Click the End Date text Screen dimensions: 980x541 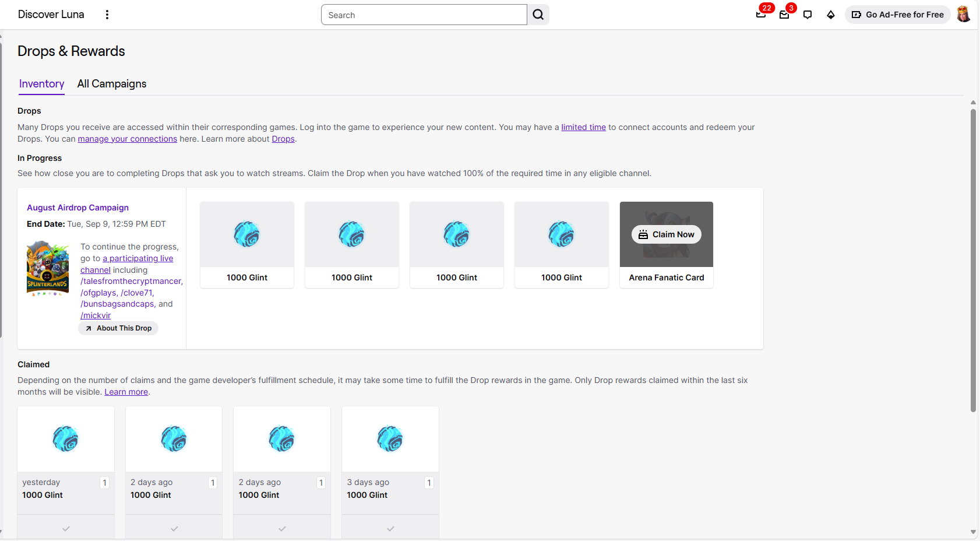pos(96,224)
